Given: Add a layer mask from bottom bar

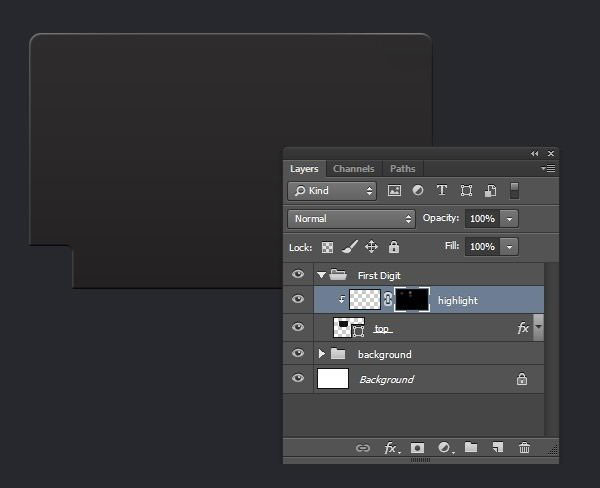Looking at the screenshot, I should pyautogui.click(x=417, y=448).
